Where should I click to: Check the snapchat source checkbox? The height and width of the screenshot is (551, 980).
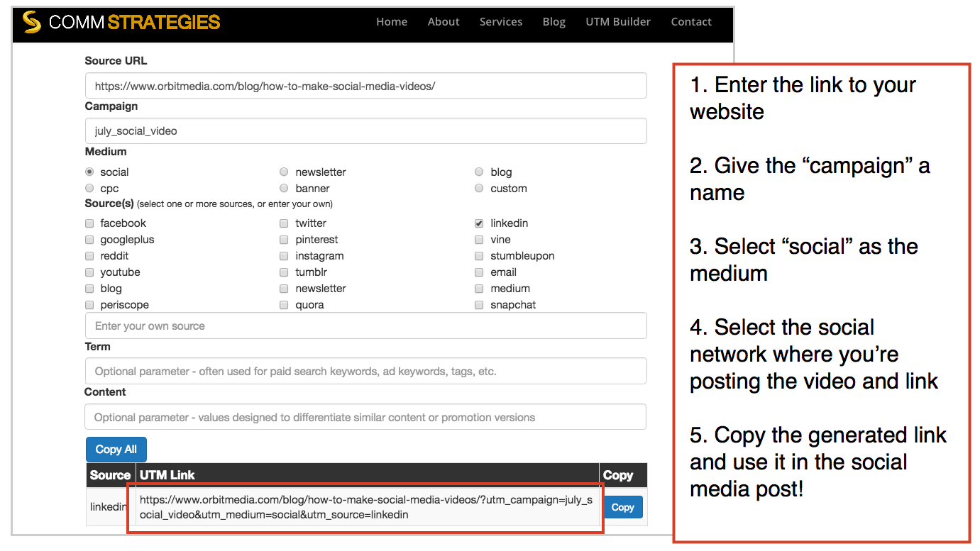click(479, 305)
